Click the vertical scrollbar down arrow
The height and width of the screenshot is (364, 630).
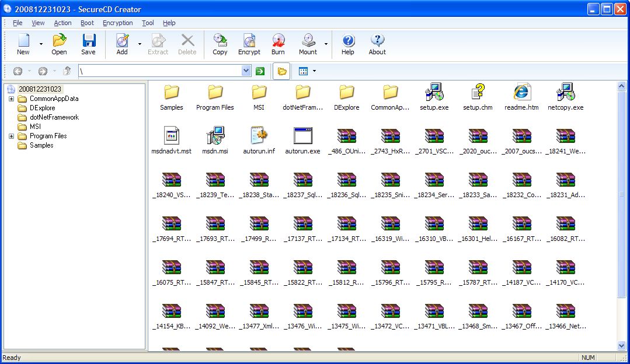[x=622, y=345]
